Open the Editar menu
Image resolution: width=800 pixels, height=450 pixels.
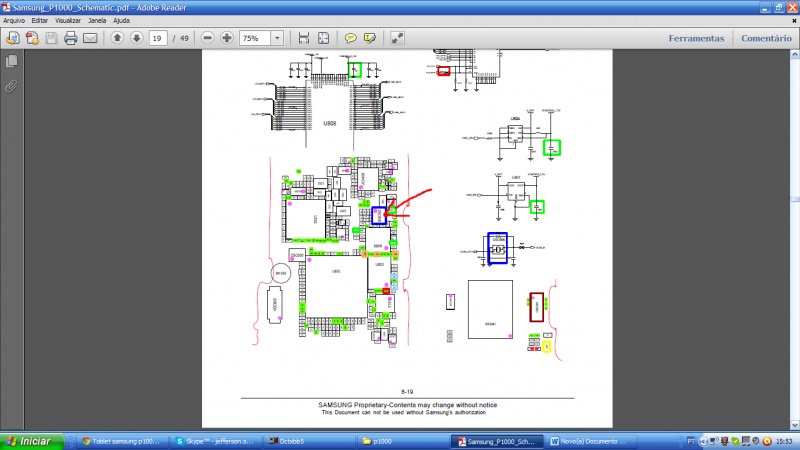coord(39,20)
